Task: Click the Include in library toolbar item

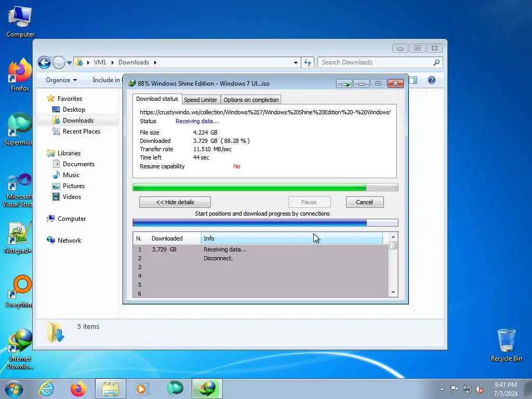Action: click(107, 80)
